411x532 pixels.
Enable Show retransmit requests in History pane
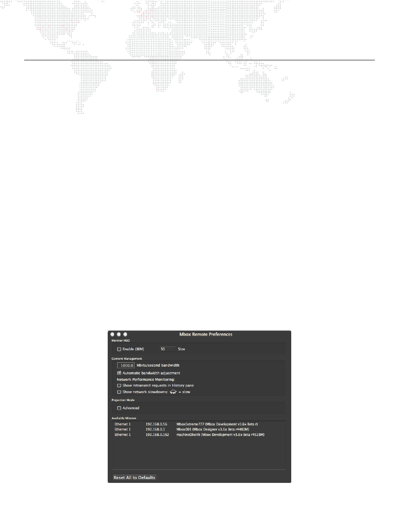(x=119, y=386)
